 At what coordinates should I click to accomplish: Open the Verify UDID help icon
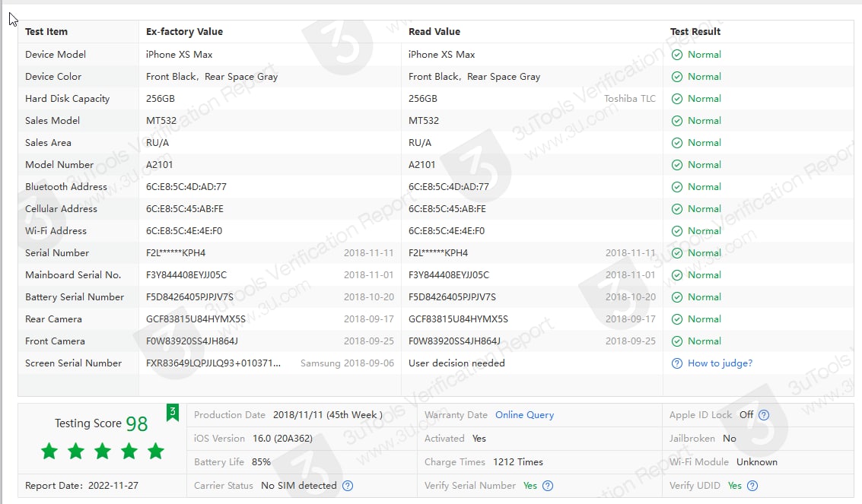[x=752, y=486]
